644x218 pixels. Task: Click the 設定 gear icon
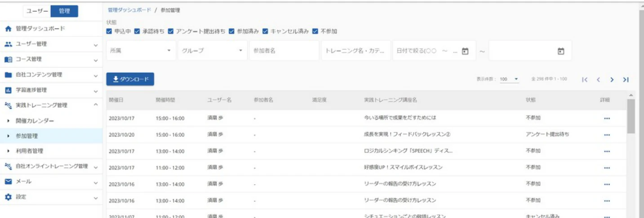pos(8,197)
